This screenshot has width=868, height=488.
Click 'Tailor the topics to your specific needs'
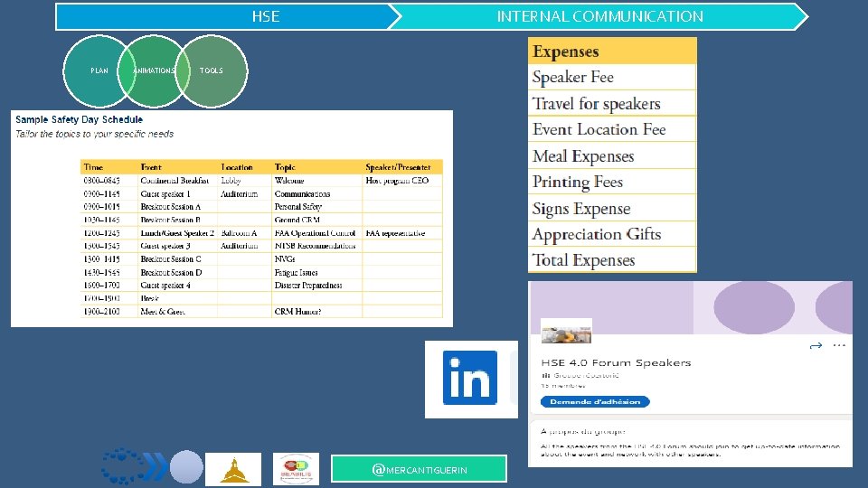tap(94, 134)
